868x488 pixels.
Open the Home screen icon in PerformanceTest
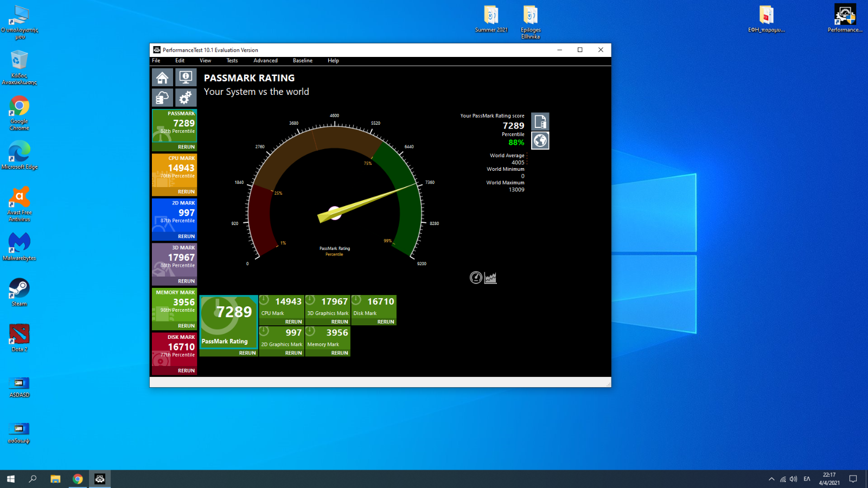tap(162, 78)
